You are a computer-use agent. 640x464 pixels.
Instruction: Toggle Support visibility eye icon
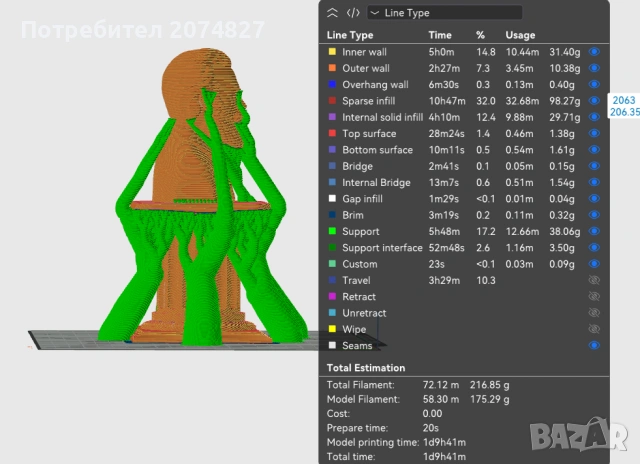point(594,232)
